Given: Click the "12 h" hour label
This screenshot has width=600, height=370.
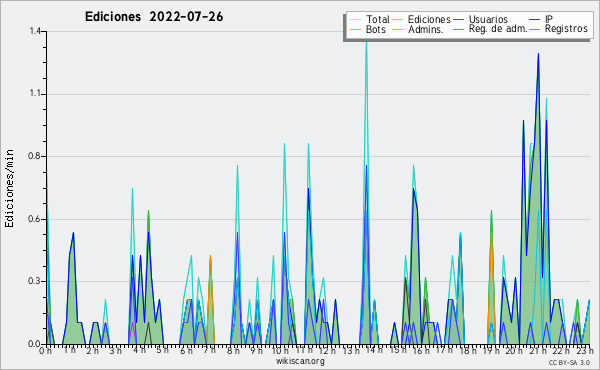Looking at the screenshot, I should (x=327, y=351).
